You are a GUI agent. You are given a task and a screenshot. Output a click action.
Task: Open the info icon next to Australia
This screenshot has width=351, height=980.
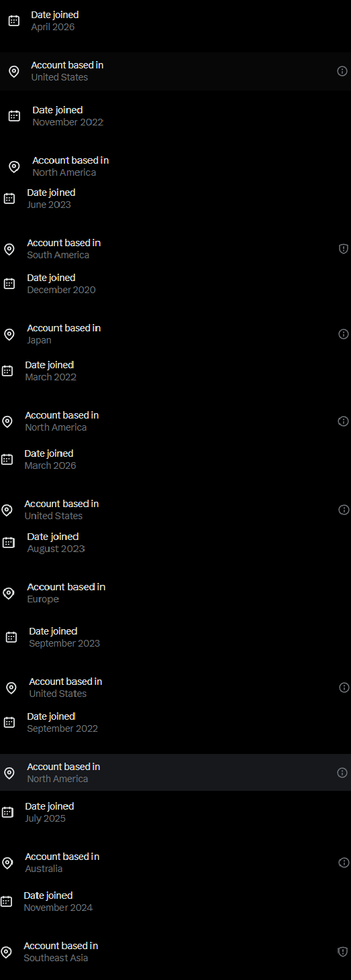[344, 863]
